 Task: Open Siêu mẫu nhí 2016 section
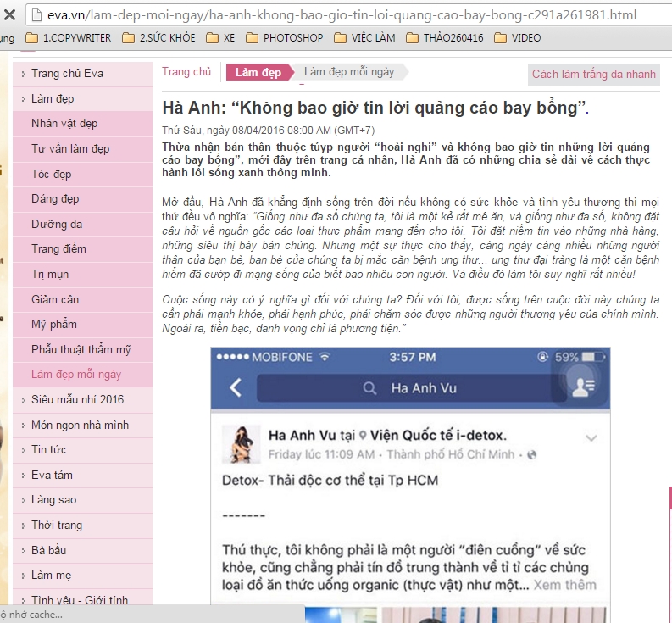tap(83, 400)
